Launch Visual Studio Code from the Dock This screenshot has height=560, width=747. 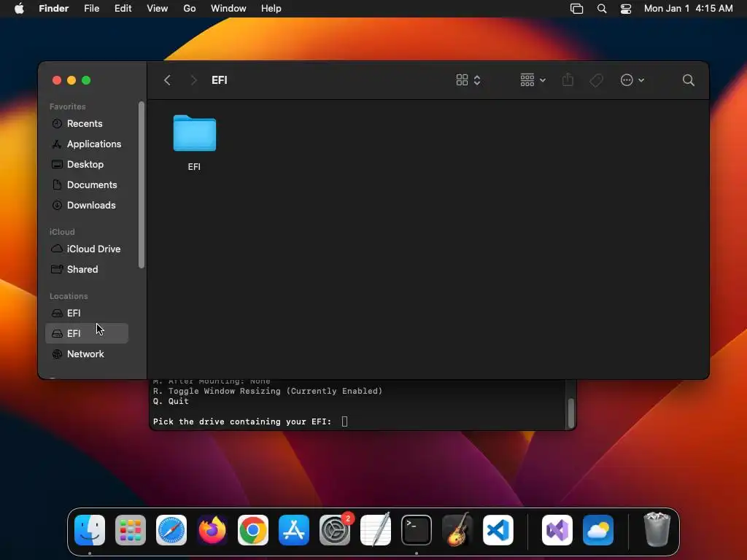point(498,530)
